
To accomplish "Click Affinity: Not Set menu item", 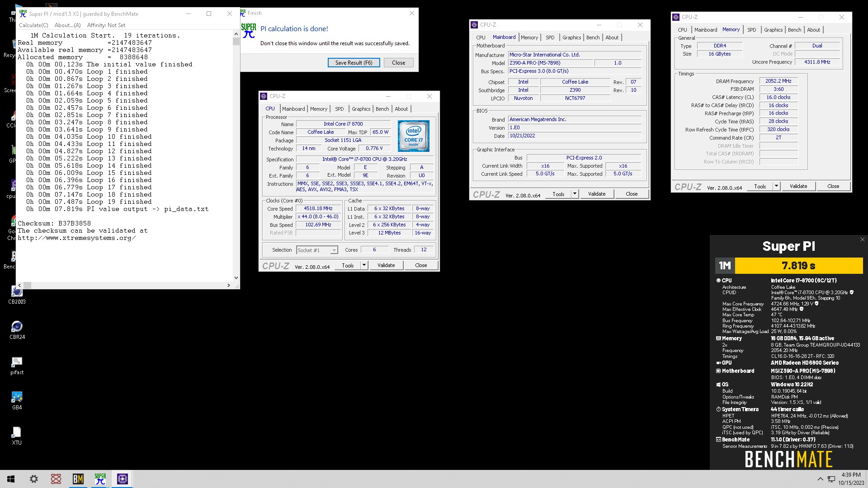I will click(106, 25).
